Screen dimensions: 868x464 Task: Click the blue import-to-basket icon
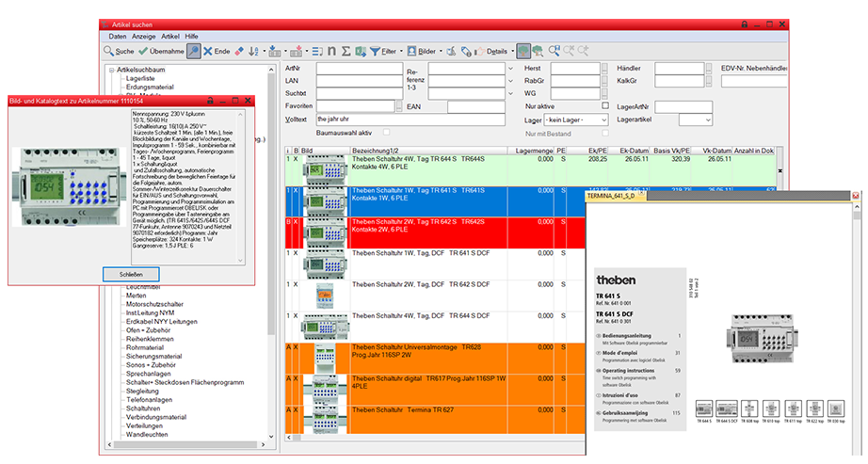275,52
